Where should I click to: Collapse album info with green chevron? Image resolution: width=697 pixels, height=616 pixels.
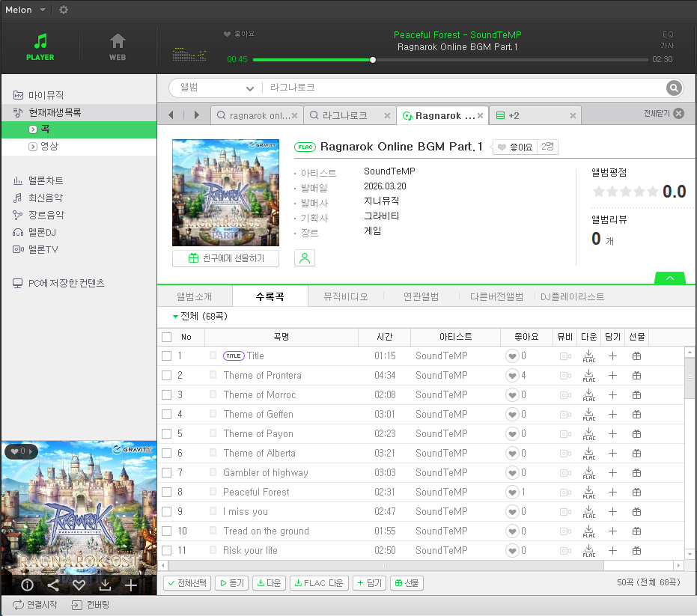670,278
